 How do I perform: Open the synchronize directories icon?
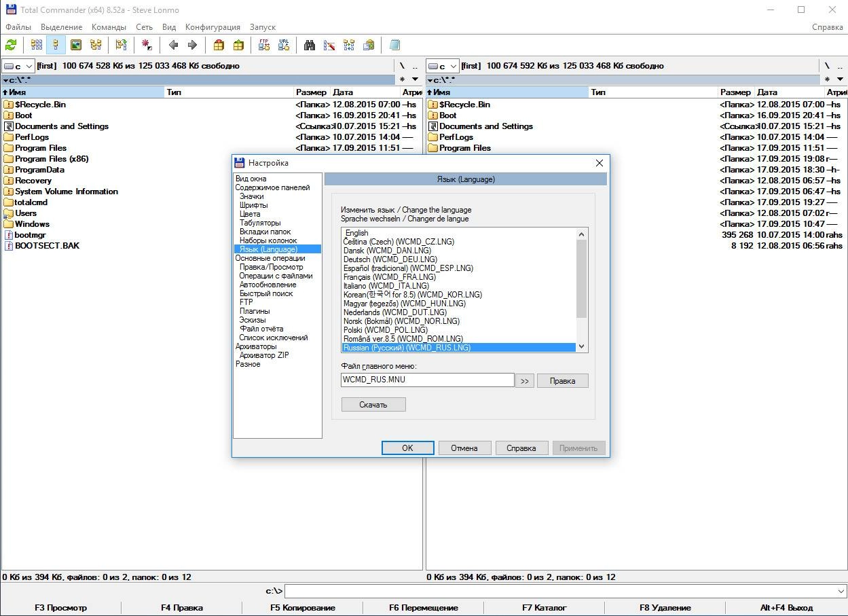click(349, 45)
